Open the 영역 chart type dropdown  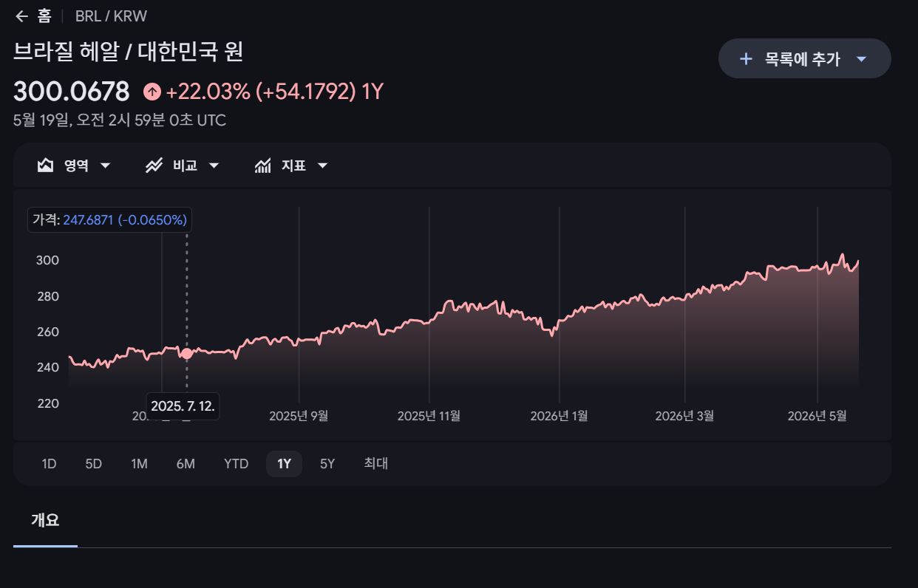point(74,165)
